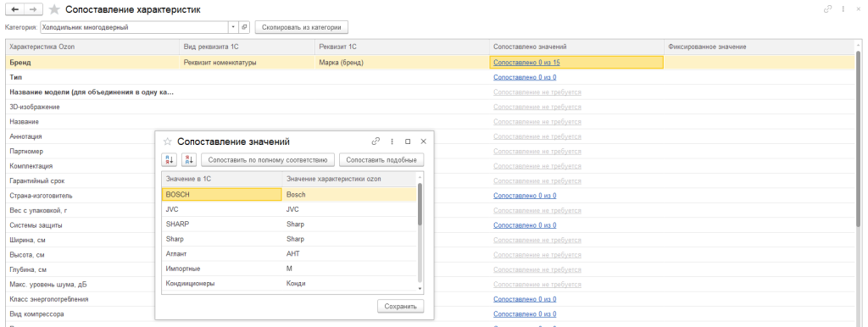This screenshot has width=868, height=327.
Task: Open mapping link for Класс энергопотребления row
Action: (525, 299)
